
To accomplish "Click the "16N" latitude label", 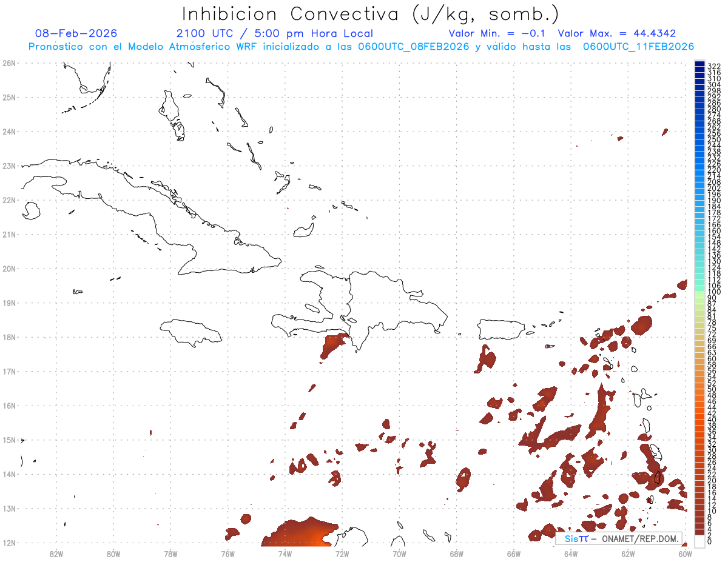I will tap(9, 406).
